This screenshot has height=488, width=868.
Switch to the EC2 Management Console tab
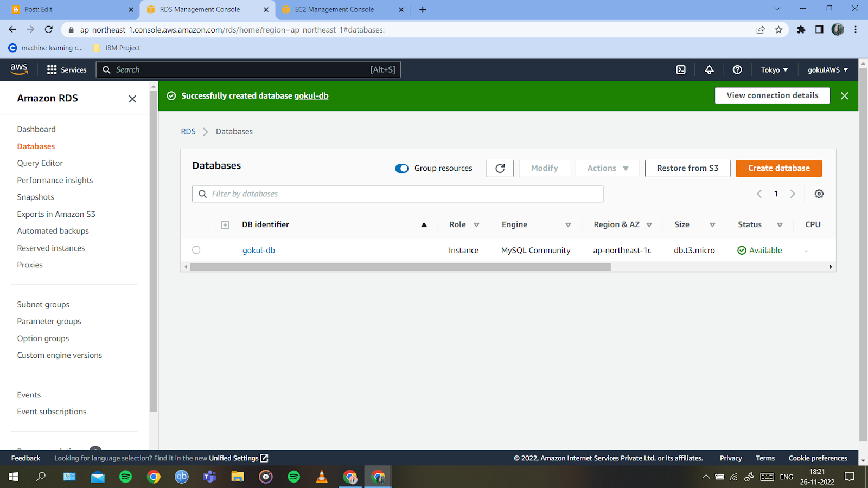click(x=343, y=10)
